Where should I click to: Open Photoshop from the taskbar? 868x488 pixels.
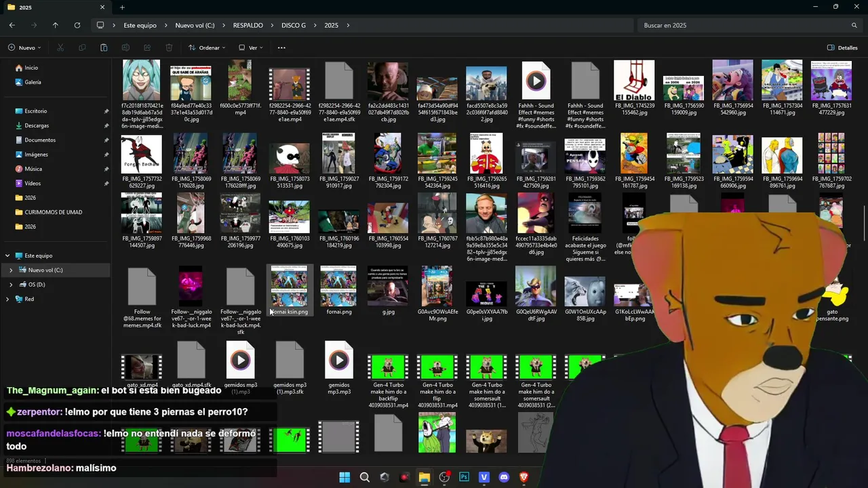pos(464,477)
